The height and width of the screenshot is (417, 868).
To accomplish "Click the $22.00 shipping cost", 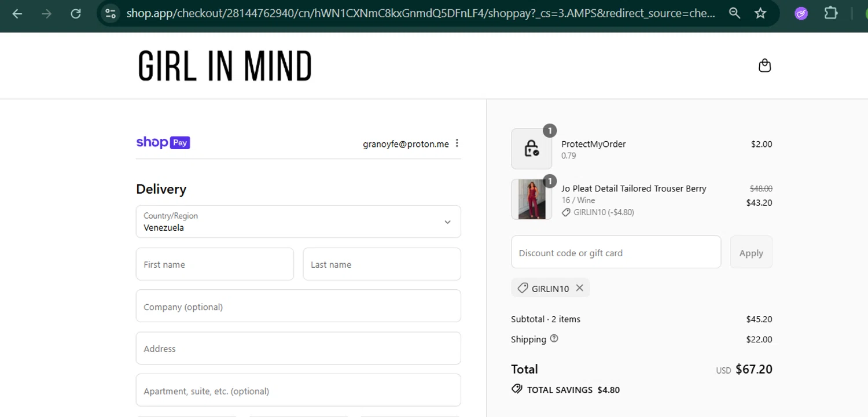I will click(x=759, y=339).
